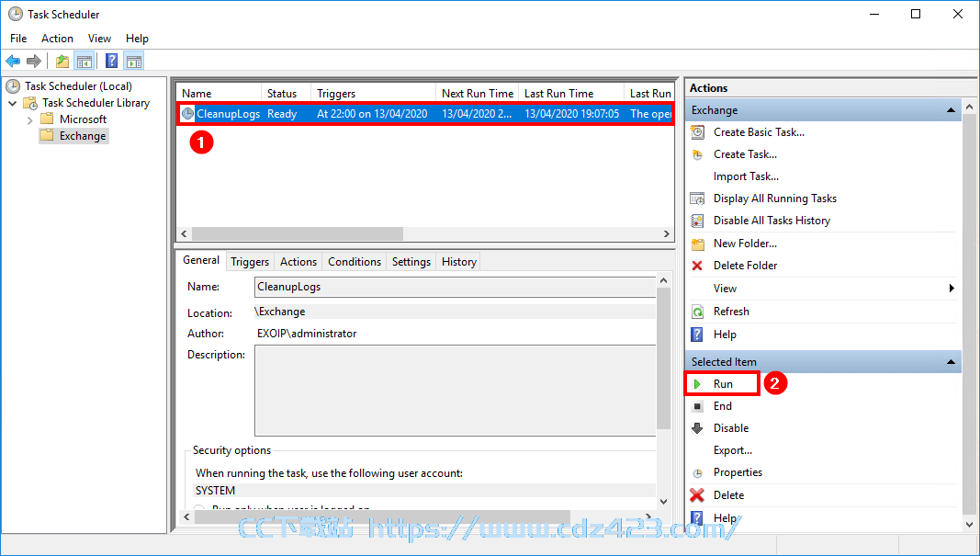Sort by the Status column header
Image resolution: width=980 pixels, height=556 pixels.
(286, 93)
